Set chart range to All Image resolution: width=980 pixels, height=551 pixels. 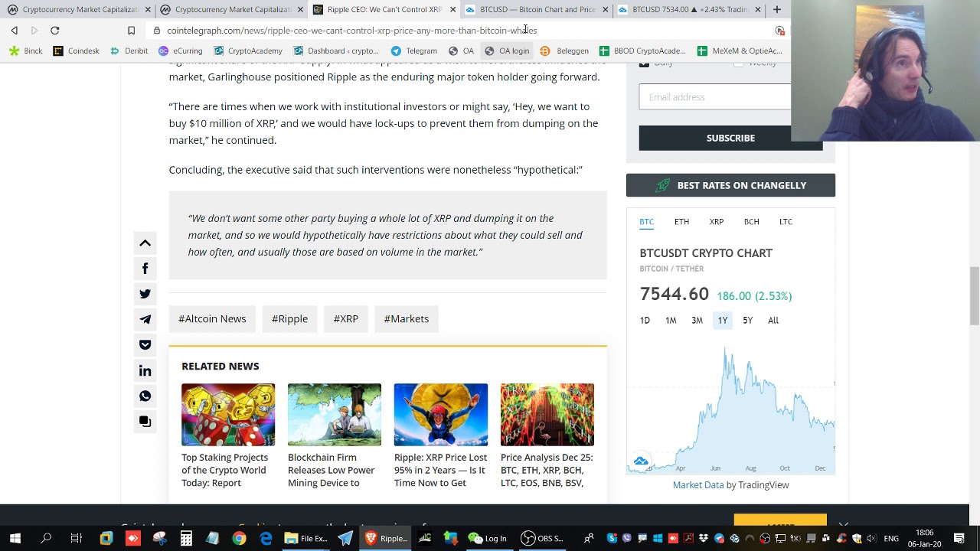773,321
